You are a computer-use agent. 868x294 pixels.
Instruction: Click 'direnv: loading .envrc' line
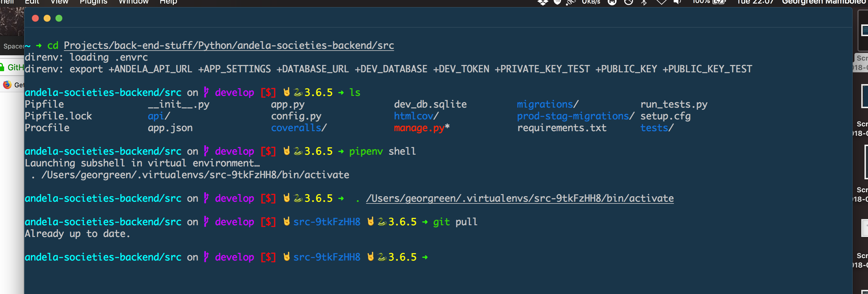tap(86, 57)
